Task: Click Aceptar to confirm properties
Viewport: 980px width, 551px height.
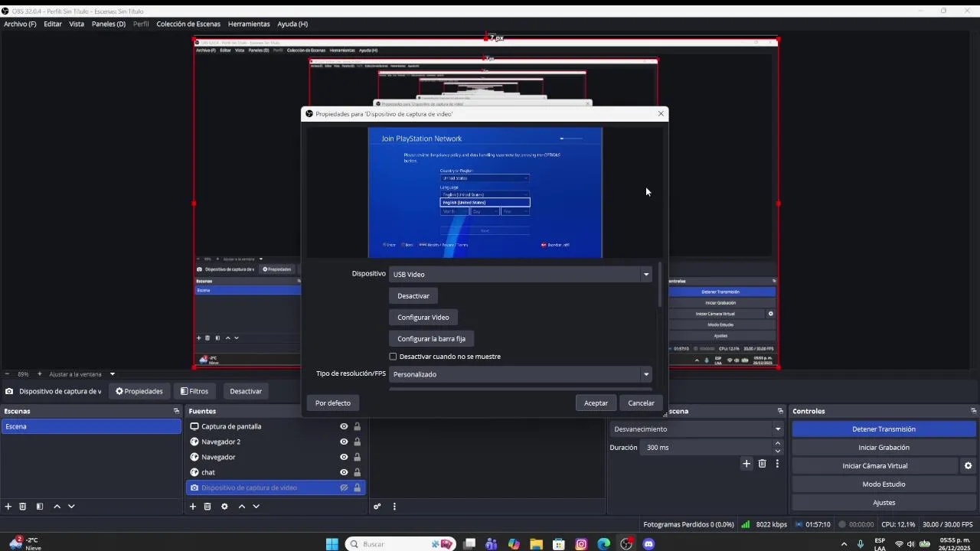Action: point(596,403)
